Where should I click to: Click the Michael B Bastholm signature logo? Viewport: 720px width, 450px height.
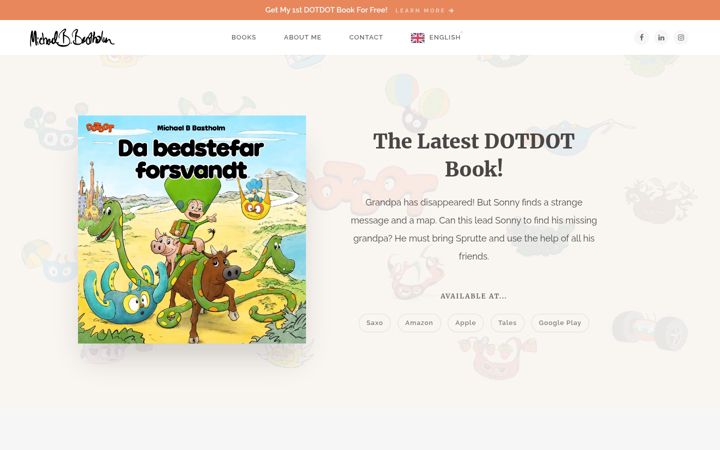pyautogui.click(x=72, y=38)
